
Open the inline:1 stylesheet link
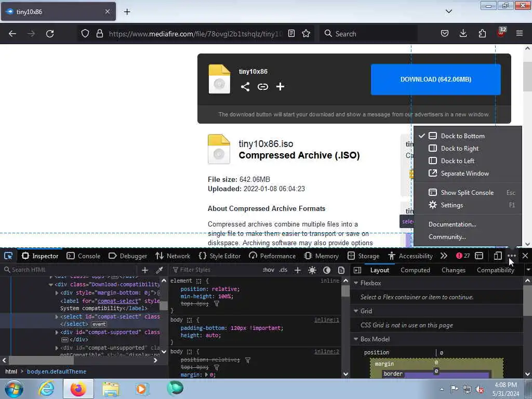click(x=326, y=320)
